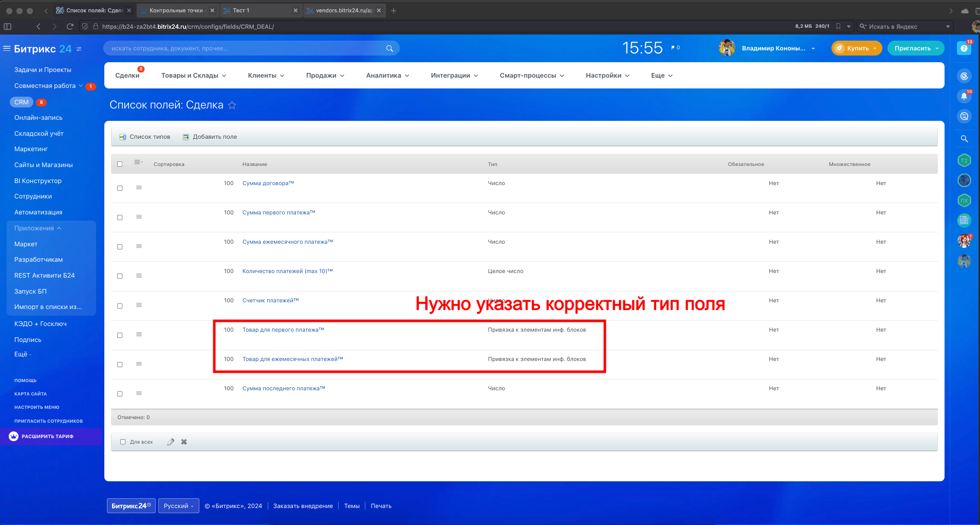980x525 pixels.
Task: Click the right sidebar search icon
Action: [964, 139]
